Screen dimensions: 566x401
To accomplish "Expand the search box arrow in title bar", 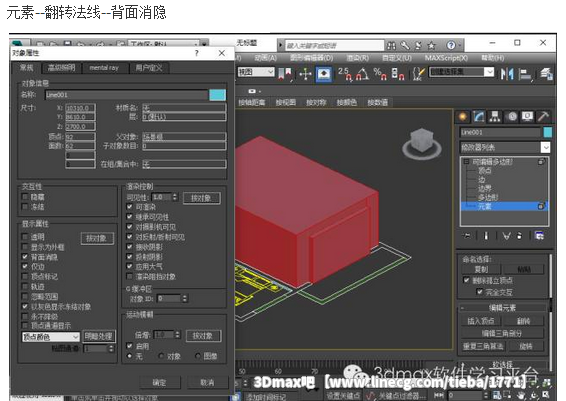I will [280, 45].
